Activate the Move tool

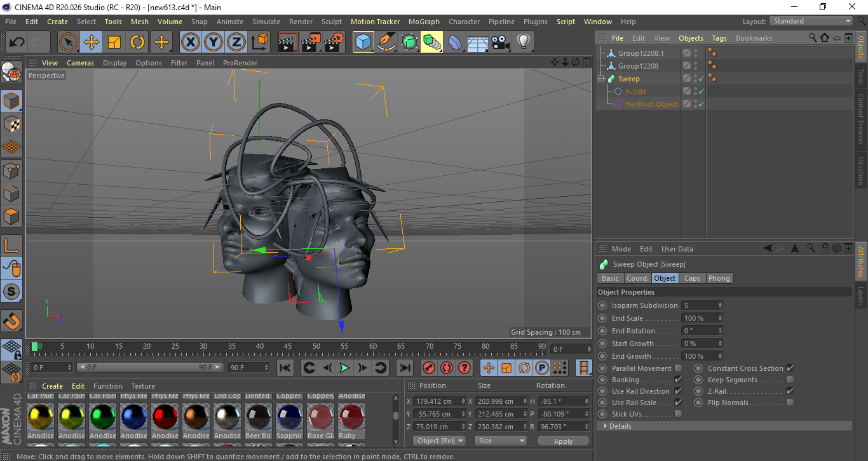(x=92, y=43)
